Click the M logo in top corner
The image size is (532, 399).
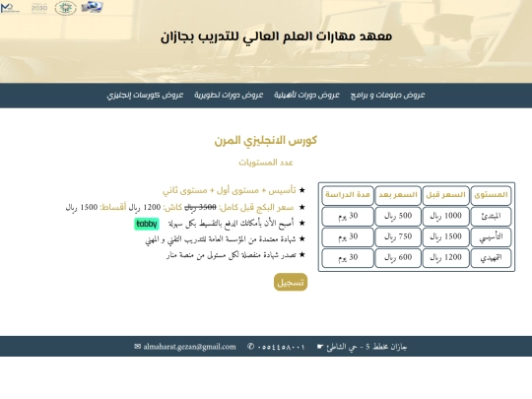(10, 8)
